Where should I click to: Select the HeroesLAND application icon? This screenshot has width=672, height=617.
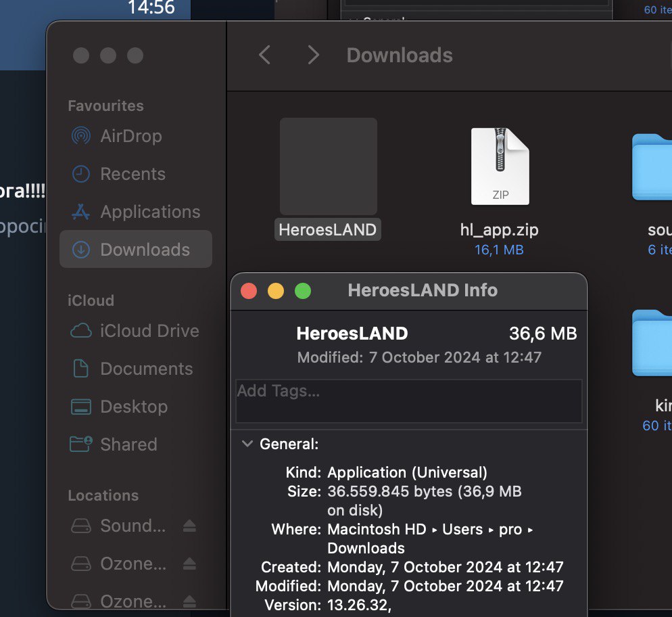(329, 166)
